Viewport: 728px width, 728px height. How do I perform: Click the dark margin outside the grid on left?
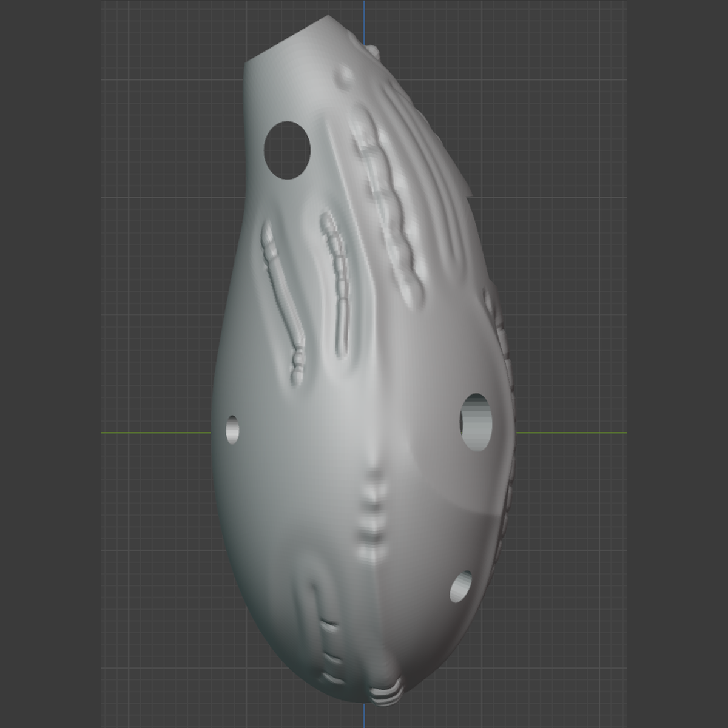50,364
